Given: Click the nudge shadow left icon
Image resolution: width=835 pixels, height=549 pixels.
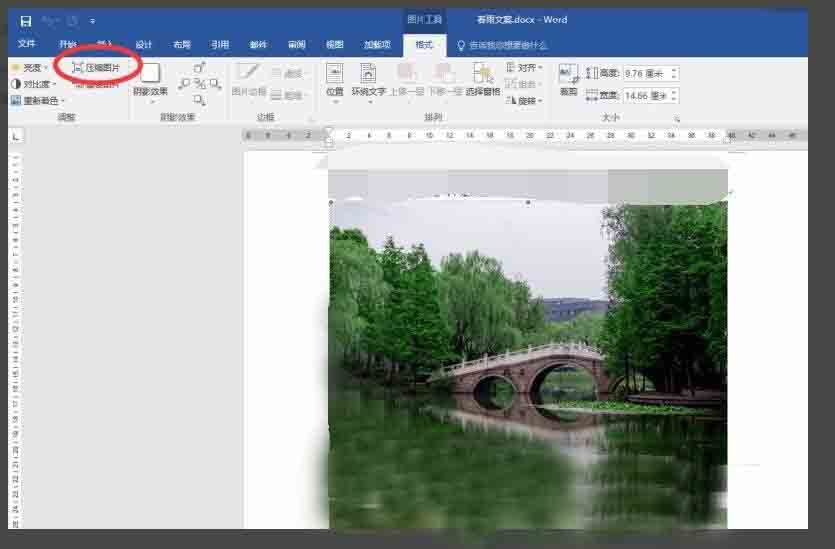Looking at the screenshot, I should point(184,84).
